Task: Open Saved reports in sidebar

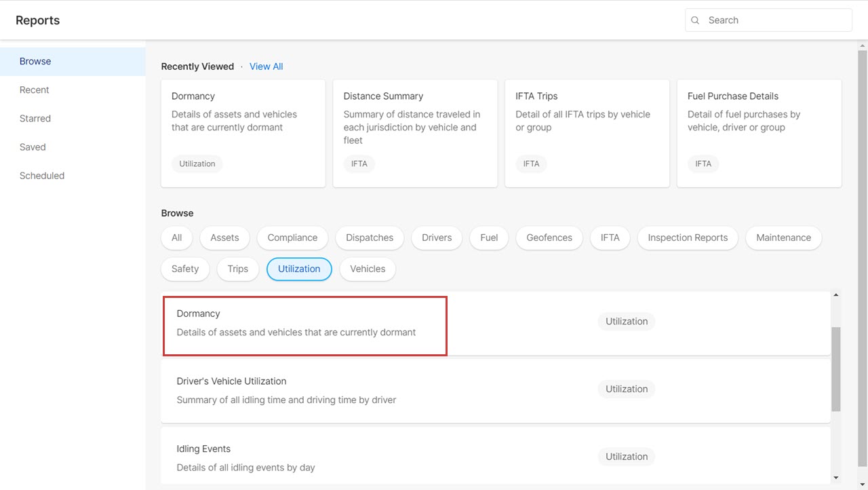Action: pyautogui.click(x=73, y=147)
